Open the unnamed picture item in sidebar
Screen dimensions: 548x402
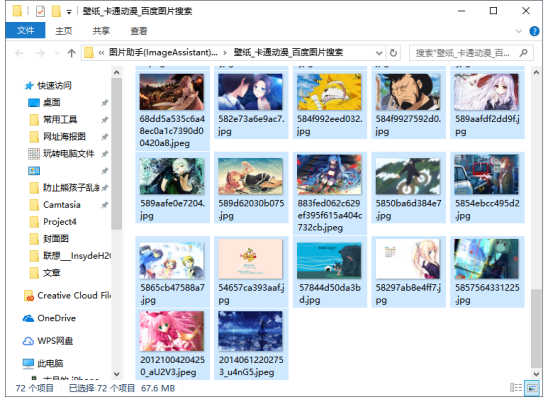(x=34, y=171)
